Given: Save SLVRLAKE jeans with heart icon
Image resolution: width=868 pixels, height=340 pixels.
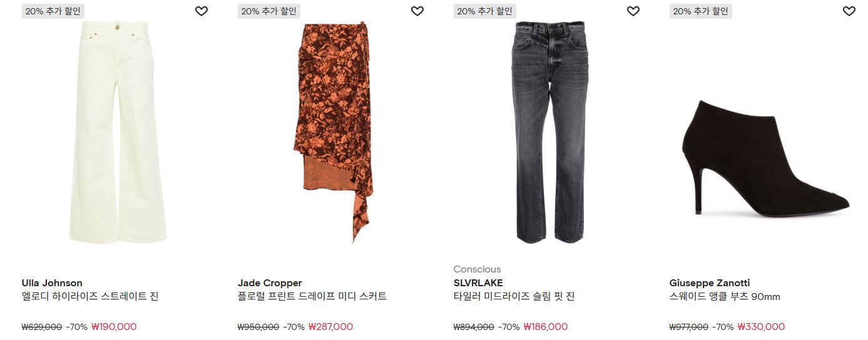Looking at the screenshot, I should point(633,11).
